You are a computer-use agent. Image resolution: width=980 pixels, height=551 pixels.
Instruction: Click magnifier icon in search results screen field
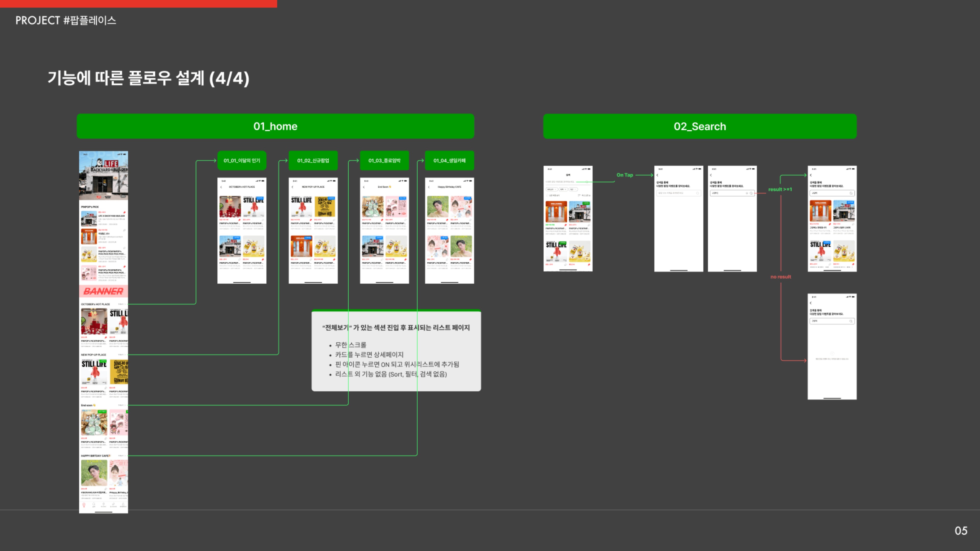click(851, 193)
